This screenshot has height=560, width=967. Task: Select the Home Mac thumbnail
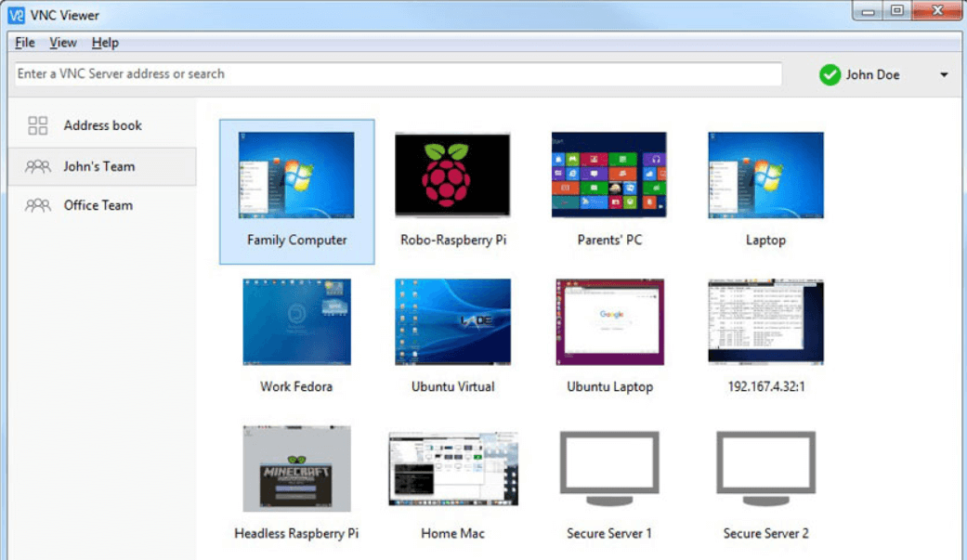click(452, 469)
